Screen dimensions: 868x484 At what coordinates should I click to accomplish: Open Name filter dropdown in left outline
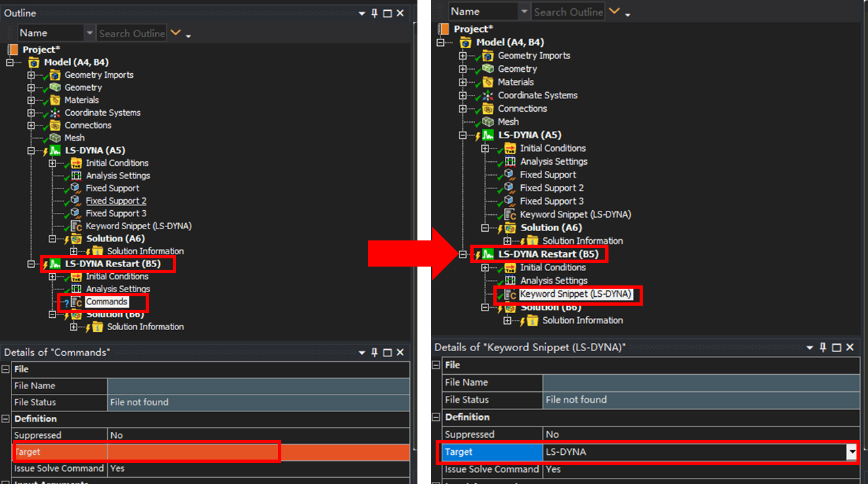point(90,33)
